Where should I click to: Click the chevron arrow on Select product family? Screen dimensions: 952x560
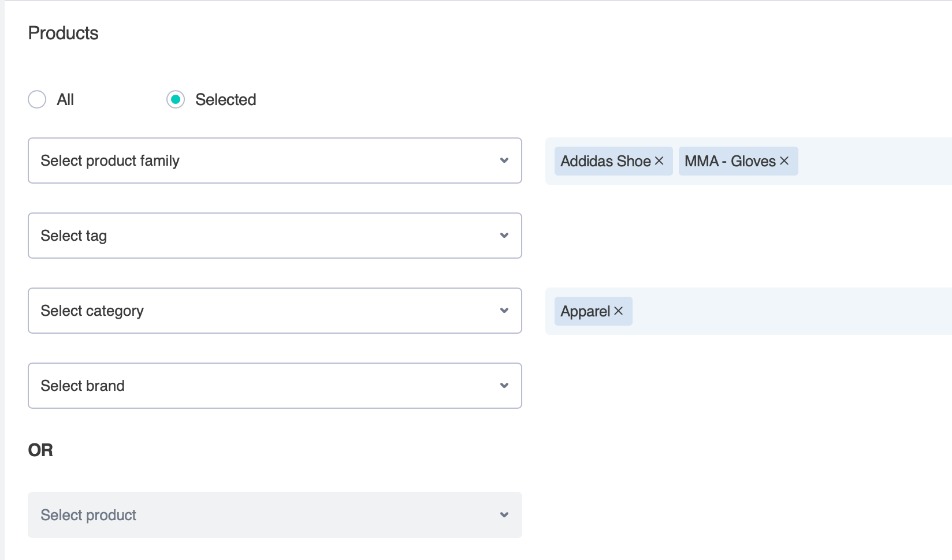point(504,161)
